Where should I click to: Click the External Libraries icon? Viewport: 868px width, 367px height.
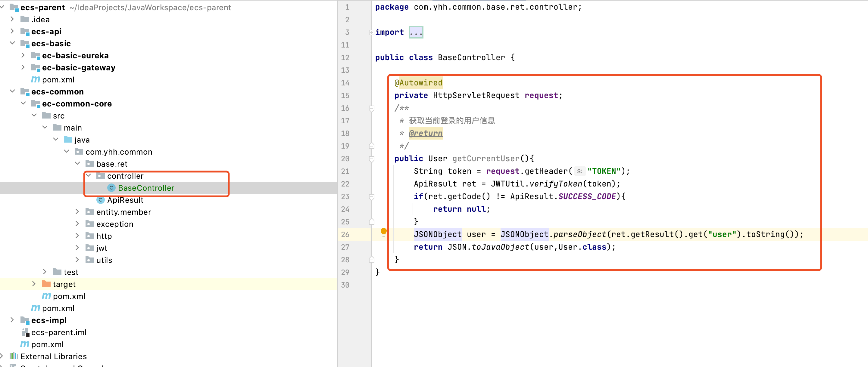14,356
